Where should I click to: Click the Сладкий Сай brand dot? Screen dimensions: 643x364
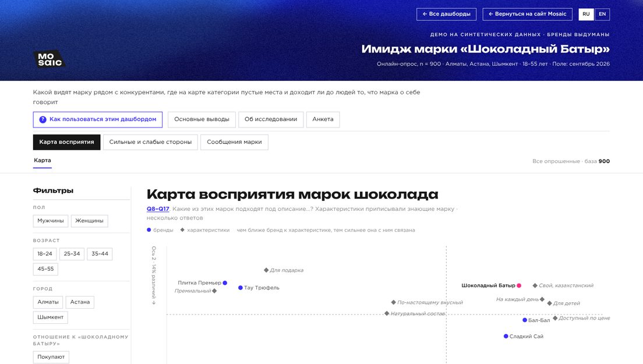pos(506,336)
